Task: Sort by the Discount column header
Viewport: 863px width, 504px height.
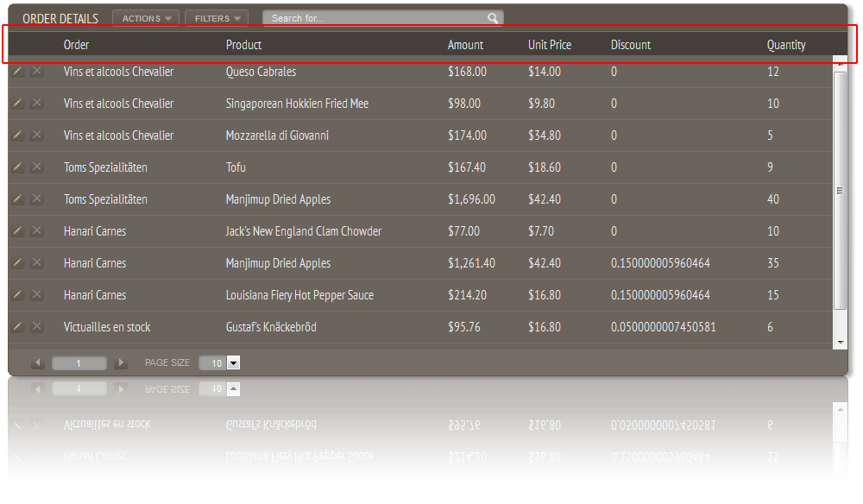Action: 631,45
